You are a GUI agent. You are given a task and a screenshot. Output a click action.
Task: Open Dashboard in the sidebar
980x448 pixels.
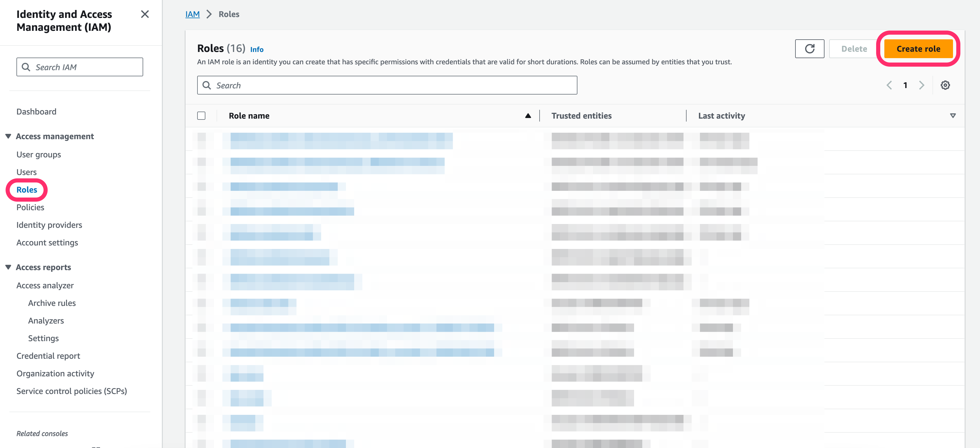[x=36, y=112]
